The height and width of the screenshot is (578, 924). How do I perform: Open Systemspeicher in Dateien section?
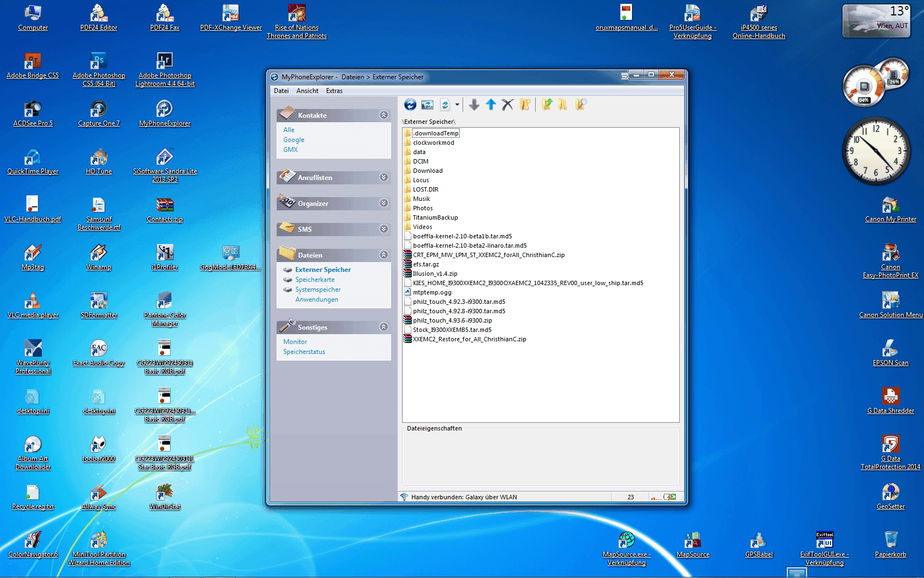[318, 290]
